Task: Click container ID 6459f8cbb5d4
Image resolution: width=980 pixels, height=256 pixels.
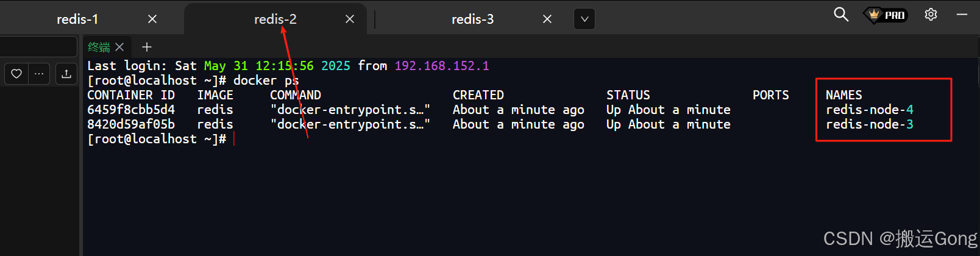Action: 131,110
